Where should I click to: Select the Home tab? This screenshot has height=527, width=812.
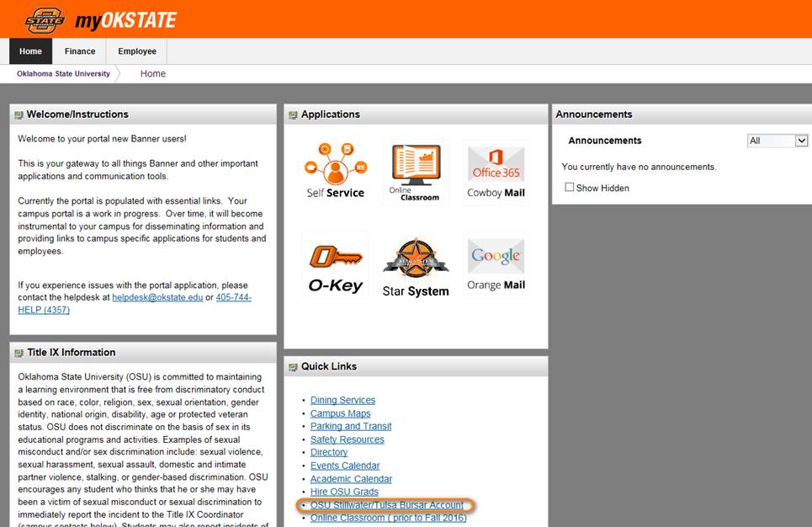pos(29,51)
